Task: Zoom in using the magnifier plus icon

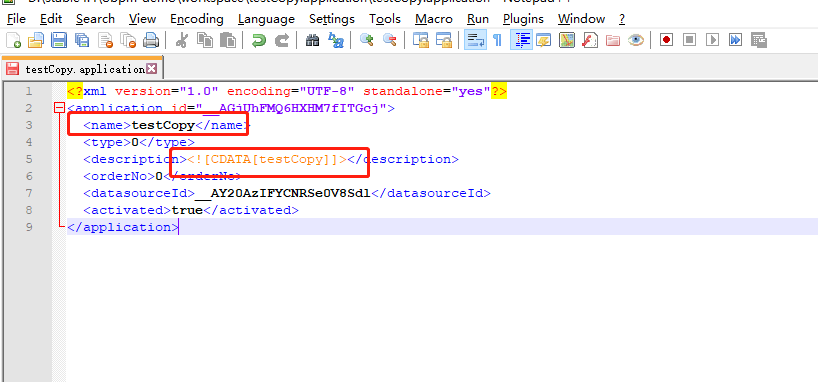Action: [x=367, y=40]
